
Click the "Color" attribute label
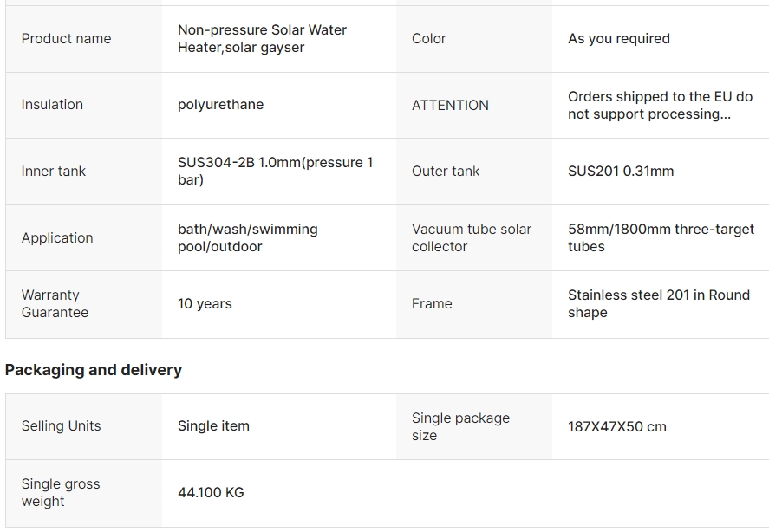[x=428, y=38]
